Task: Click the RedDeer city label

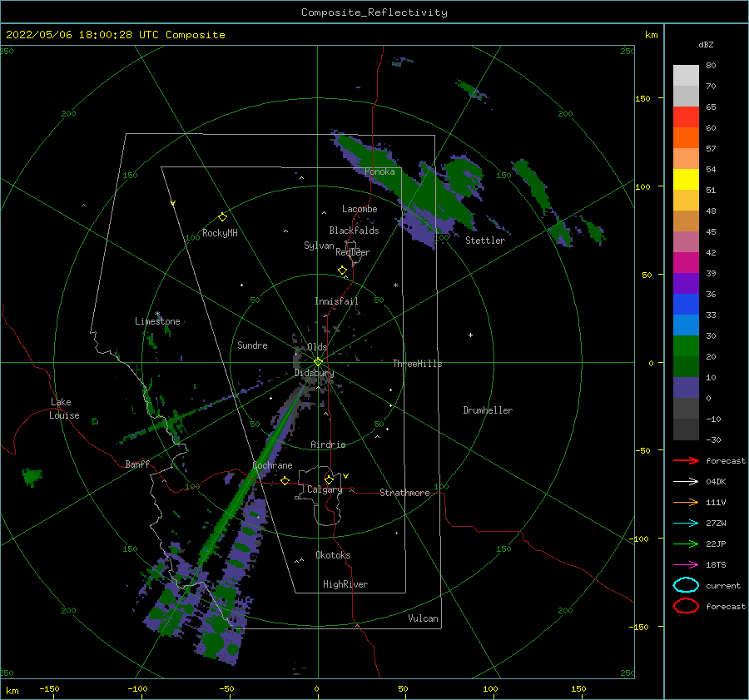Action: point(353,252)
